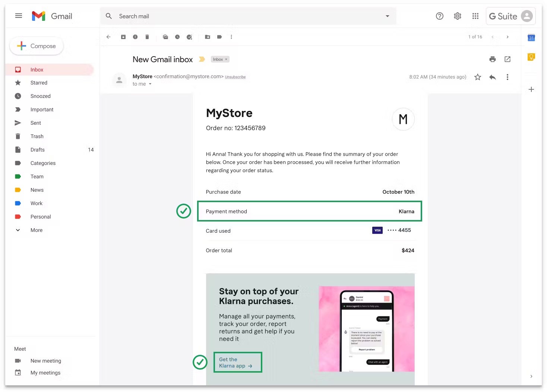Screen dimensions: 547x392
Task: Select the 'Order no: 123456789' text
Action: tap(236, 128)
